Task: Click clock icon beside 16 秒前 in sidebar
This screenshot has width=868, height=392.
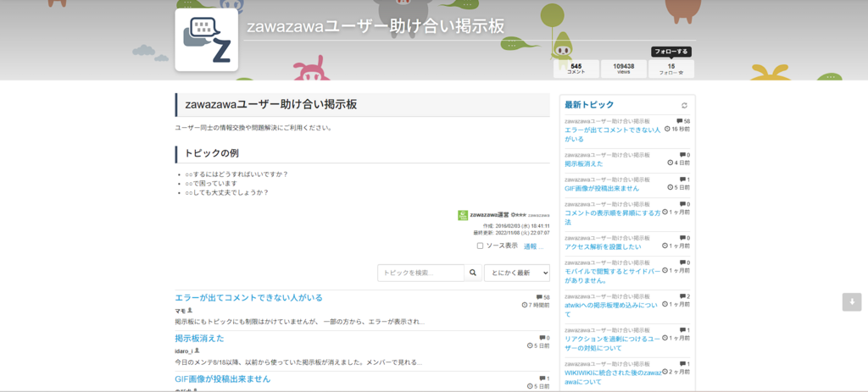Action: click(x=667, y=129)
